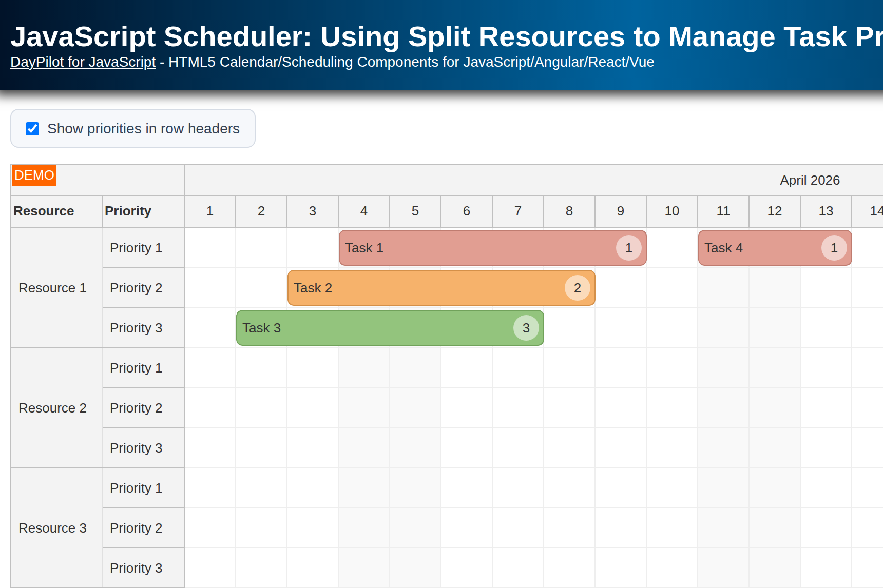The image size is (883, 588).
Task: Click the Priority column title cell
Action: 128,211
